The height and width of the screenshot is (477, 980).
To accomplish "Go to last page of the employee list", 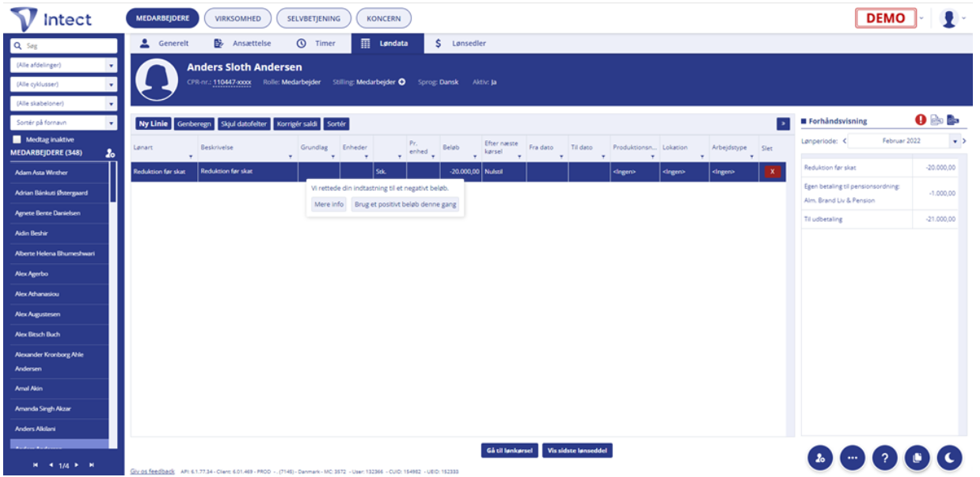I will pyautogui.click(x=93, y=464).
